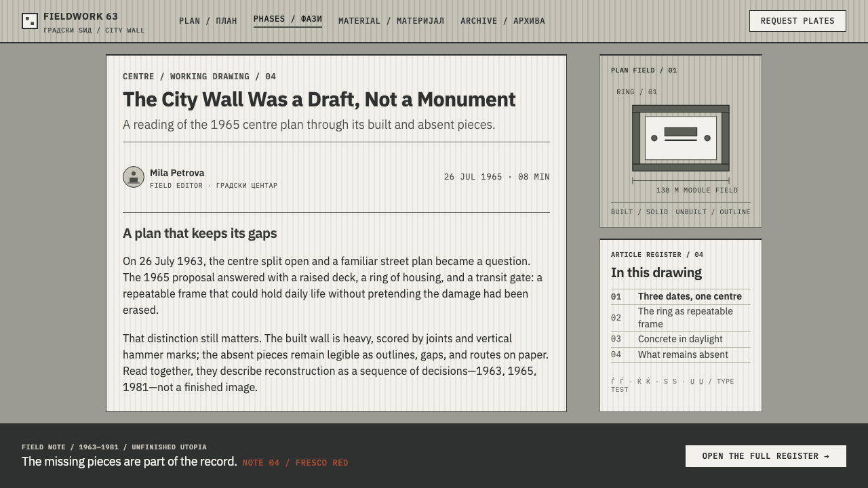868x488 pixels.
Task: Click the Fieldwork 63 site title
Action: 81,16
